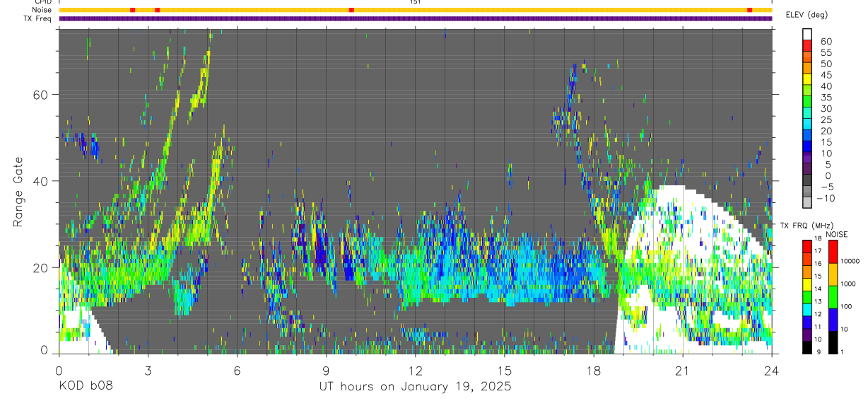868x401 pixels.
Task: Pick the purple 10–11 TX FRQ swatch
Action: [x=807, y=335]
